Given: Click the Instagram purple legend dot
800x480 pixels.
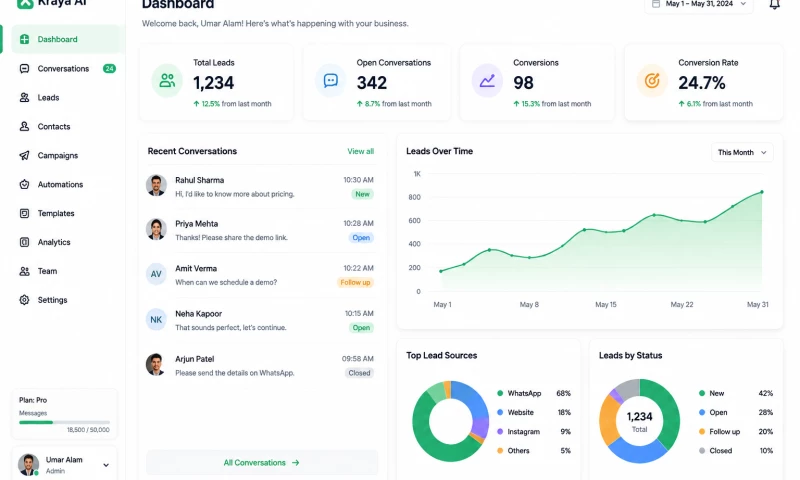Looking at the screenshot, I should click(x=500, y=432).
